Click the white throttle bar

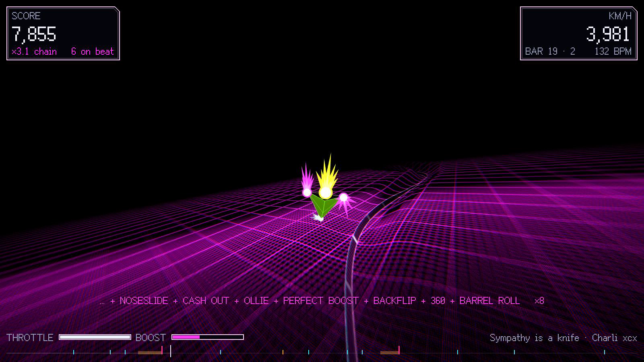point(95,337)
